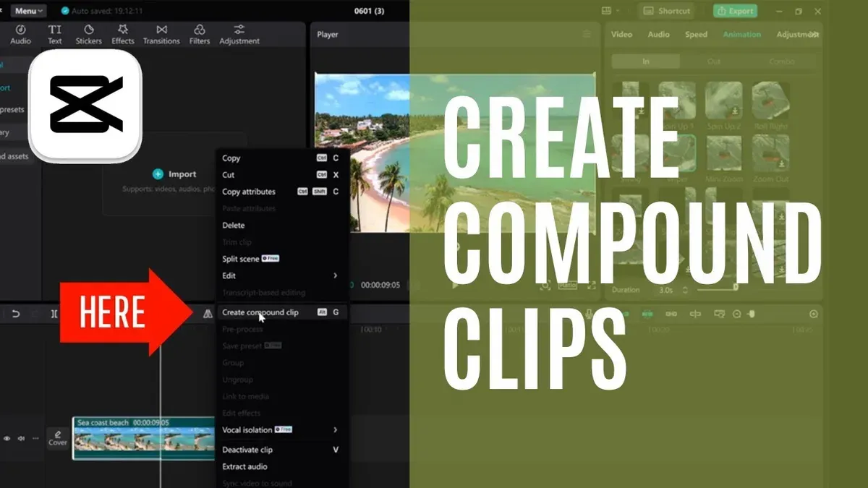Click the mirror flip icon in timeline toolbar
The image size is (868, 488).
208,313
